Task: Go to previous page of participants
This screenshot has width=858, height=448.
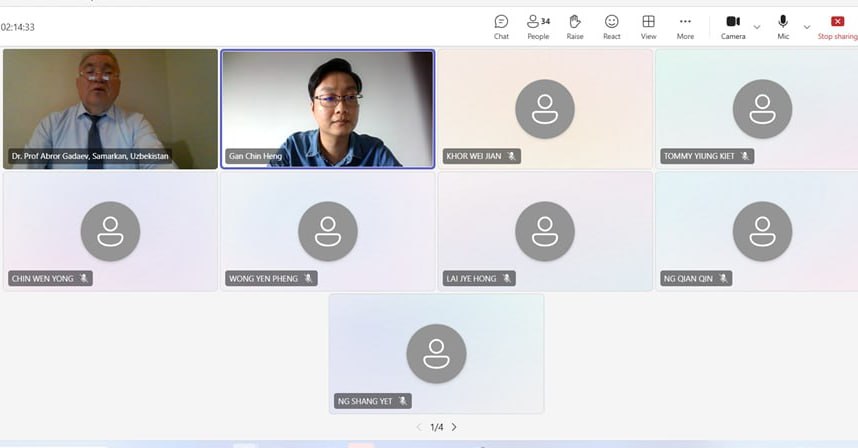Action: pos(419,427)
